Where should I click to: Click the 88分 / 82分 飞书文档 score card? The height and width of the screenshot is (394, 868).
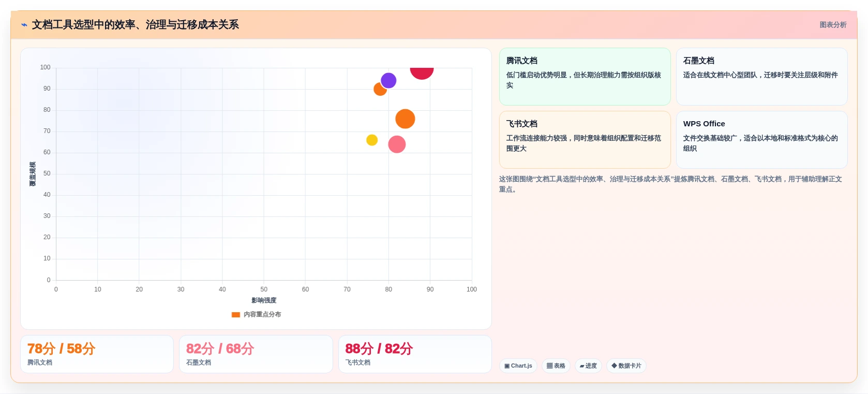tap(415, 354)
